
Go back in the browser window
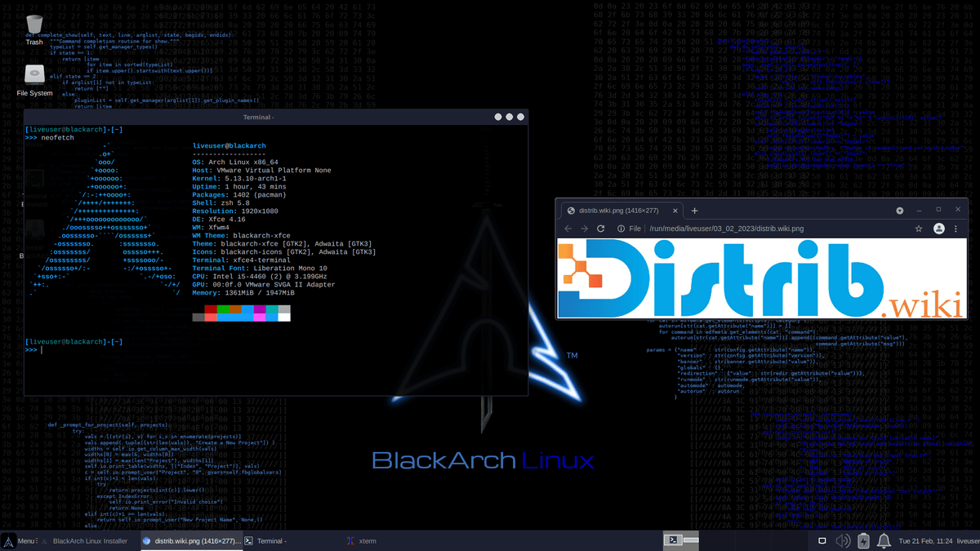(x=568, y=229)
